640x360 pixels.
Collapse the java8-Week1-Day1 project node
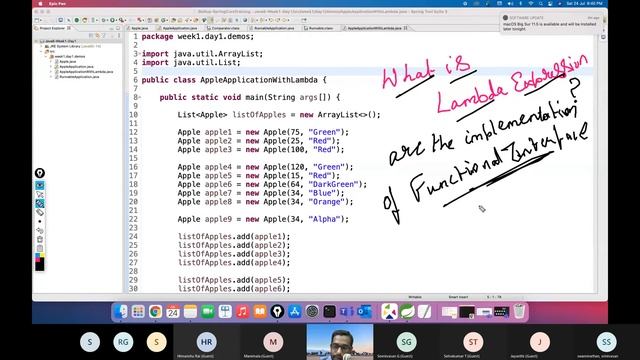(x=36, y=41)
